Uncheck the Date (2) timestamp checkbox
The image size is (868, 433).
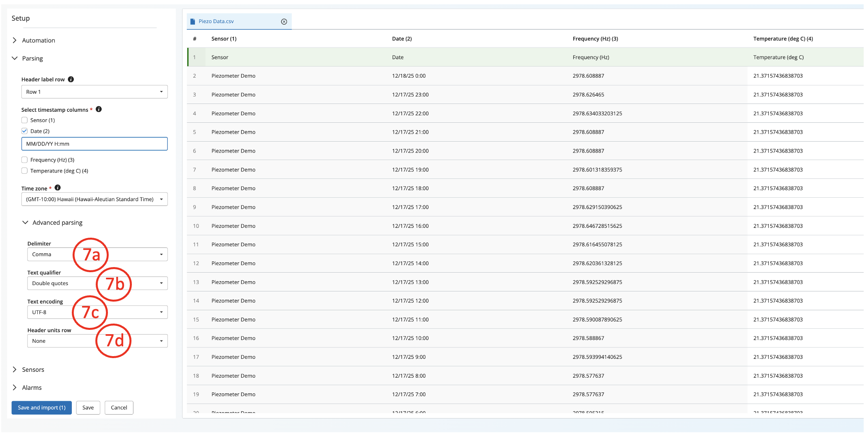pyautogui.click(x=25, y=131)
